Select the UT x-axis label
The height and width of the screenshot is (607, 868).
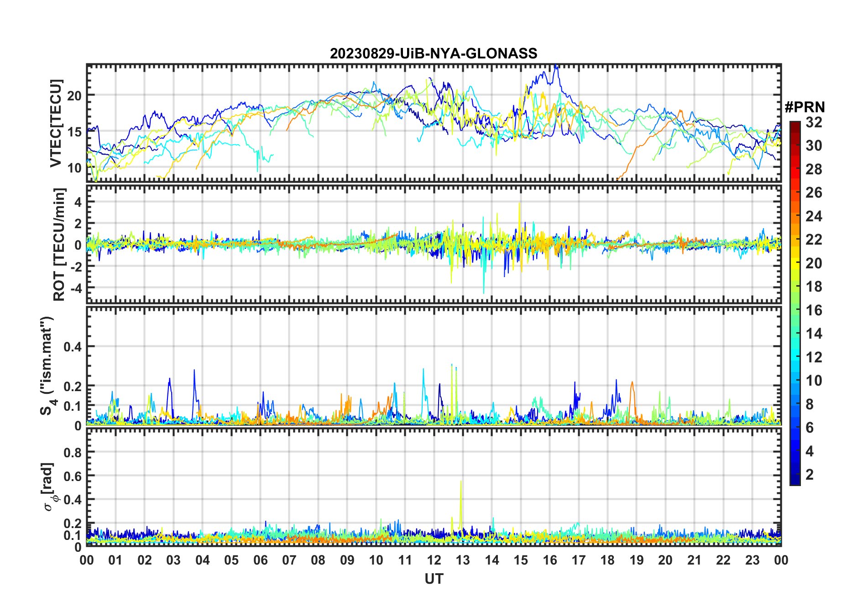[434, 579]
